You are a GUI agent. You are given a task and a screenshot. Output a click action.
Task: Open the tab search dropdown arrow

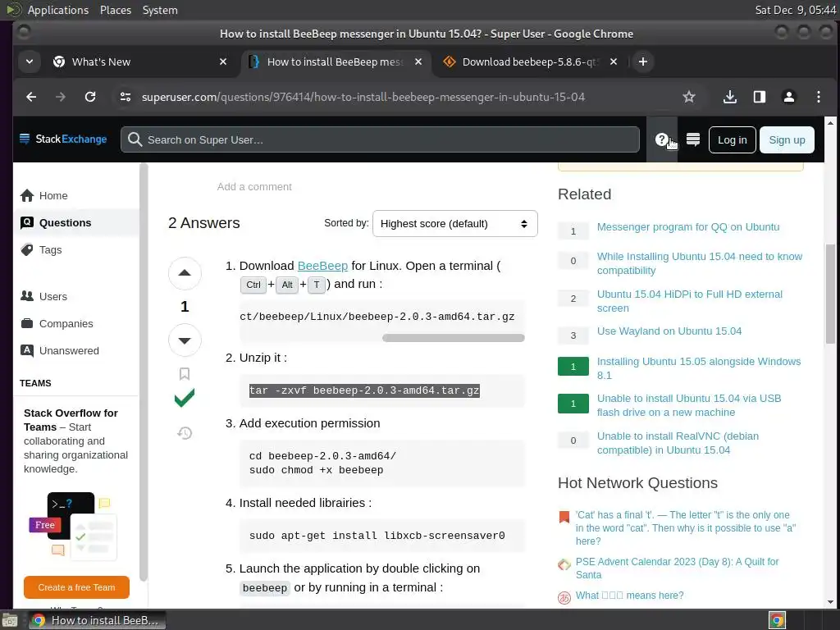(30, 62)
